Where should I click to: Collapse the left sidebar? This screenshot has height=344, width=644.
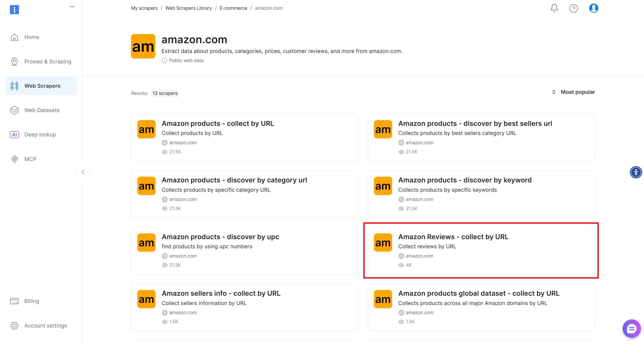(x=83, y=172)
